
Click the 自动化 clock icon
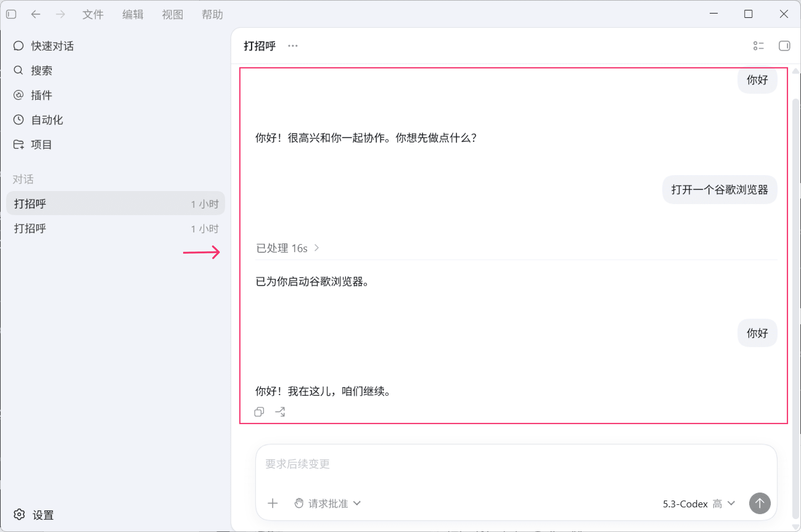18,120
